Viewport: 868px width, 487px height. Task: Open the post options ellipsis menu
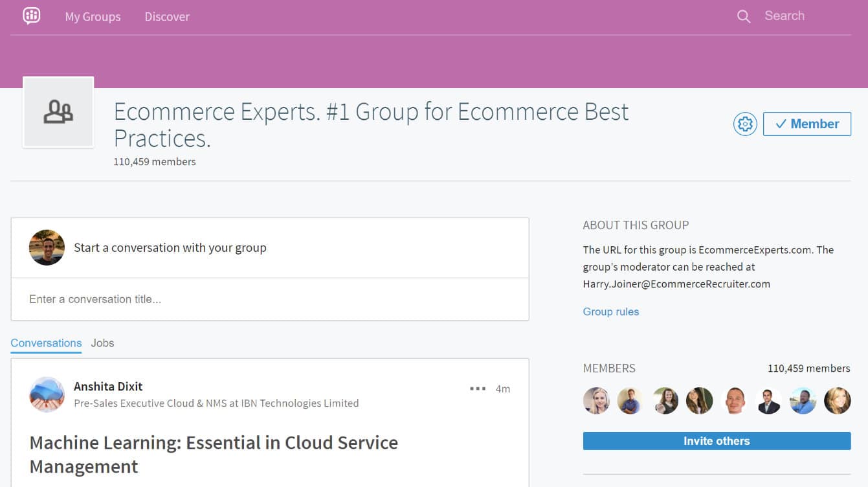pos(477,388)
